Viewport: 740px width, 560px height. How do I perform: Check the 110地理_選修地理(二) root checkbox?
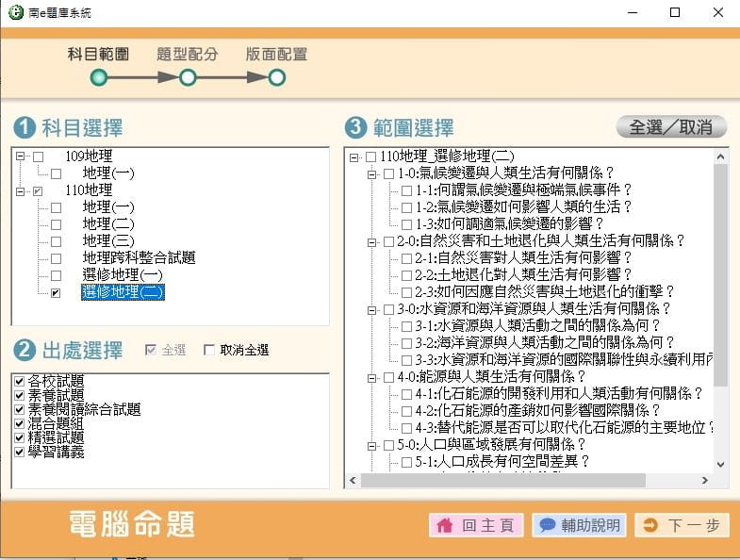click(371, 156)
